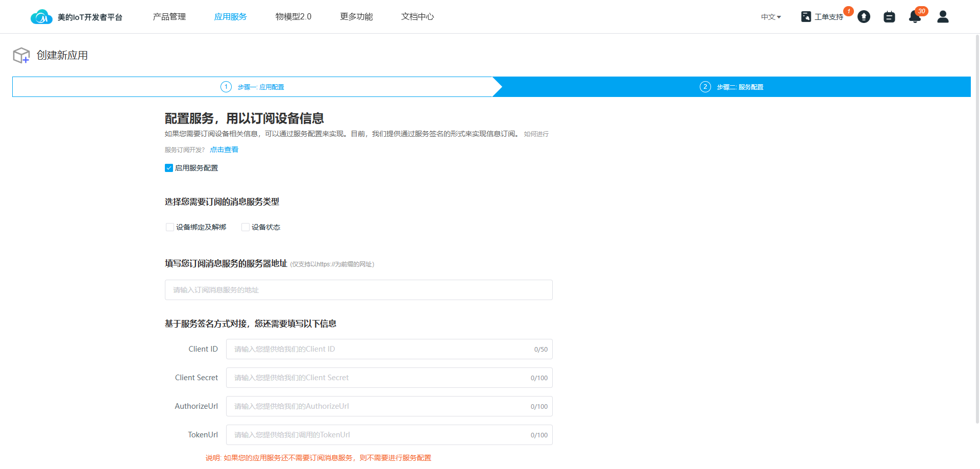Check the 设备状态 checkbox
Screen dimensions: 980x469
(246, 227)
